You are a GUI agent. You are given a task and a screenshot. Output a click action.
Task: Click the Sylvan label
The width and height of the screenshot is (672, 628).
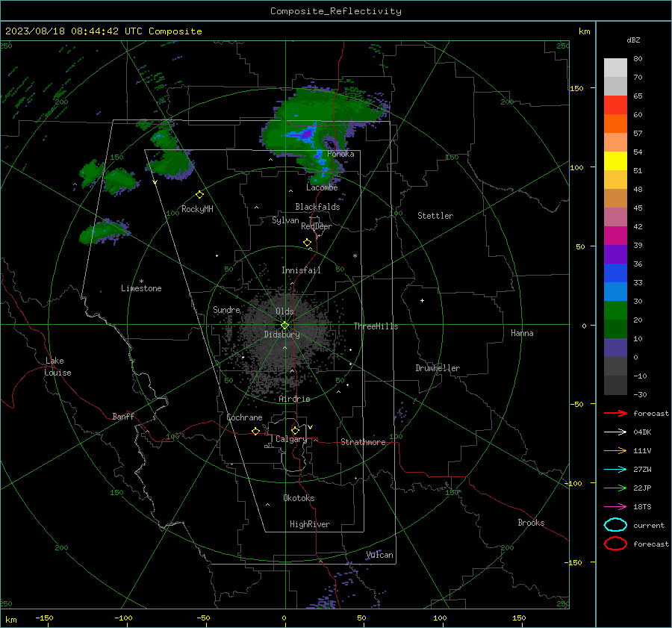pos(285,220)
